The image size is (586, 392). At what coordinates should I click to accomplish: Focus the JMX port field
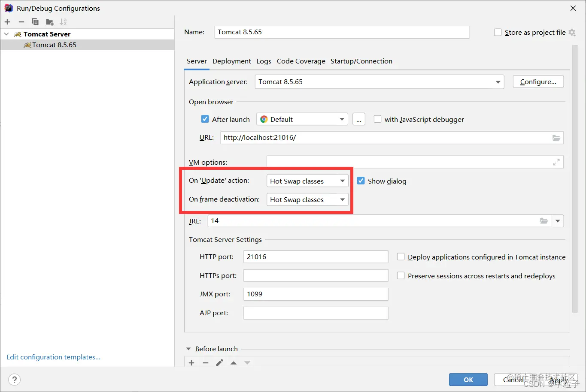pos(316,294)
